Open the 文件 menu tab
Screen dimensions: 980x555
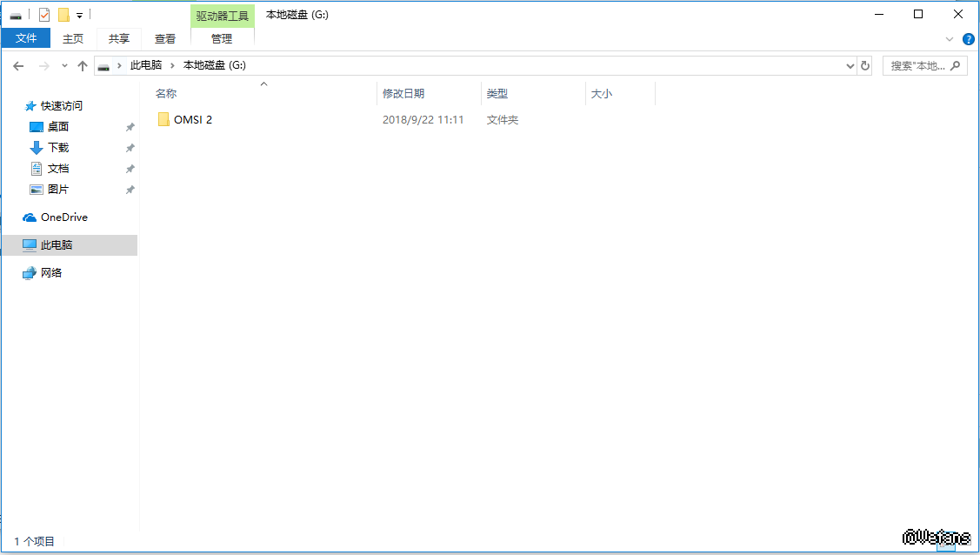pyautogui.click(x=25, y=38)
